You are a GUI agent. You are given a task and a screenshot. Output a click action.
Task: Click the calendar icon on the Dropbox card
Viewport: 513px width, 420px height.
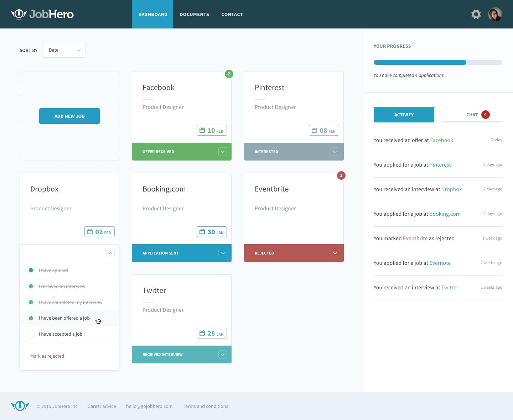click(x=90, y=231)
